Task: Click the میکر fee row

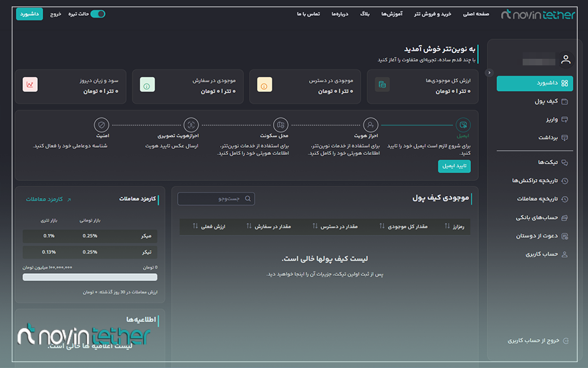Action: point(90,236)
